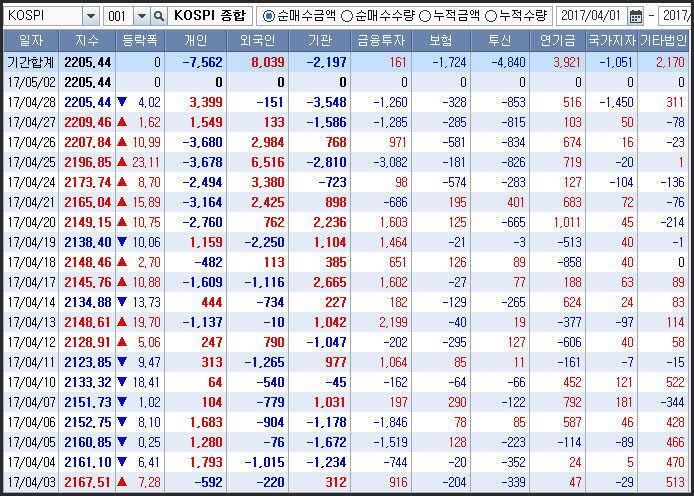Image resolution: width=694 pixels, height=496 pixels.
Task: Expand the 001 code dropdown arrow
Action: coord(142,16)
